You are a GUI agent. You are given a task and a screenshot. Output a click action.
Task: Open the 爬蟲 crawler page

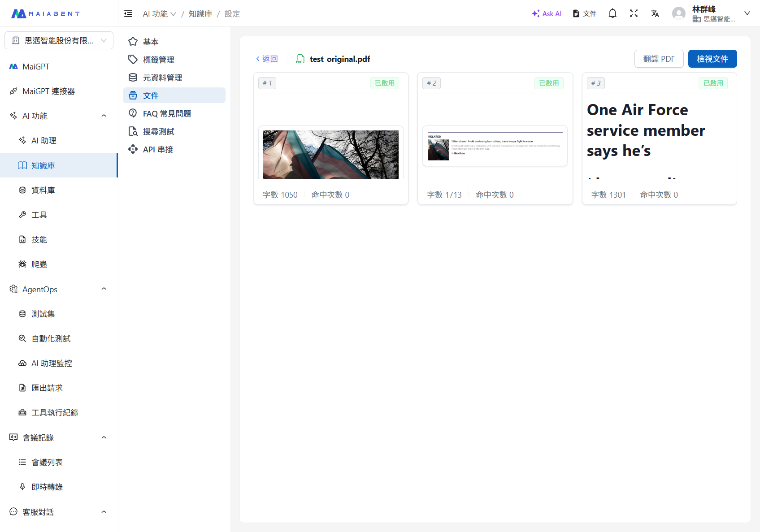(39, 264)
